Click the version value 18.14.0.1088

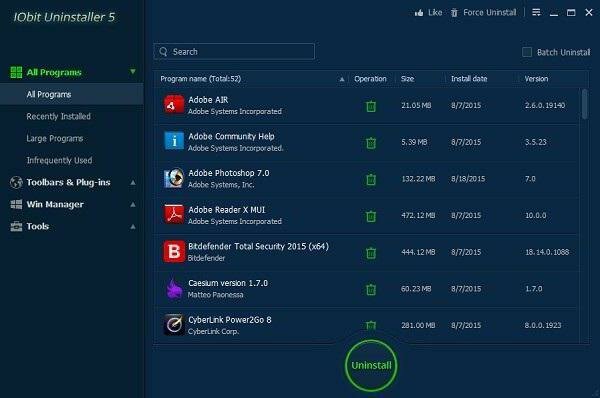tap(547, 252)
